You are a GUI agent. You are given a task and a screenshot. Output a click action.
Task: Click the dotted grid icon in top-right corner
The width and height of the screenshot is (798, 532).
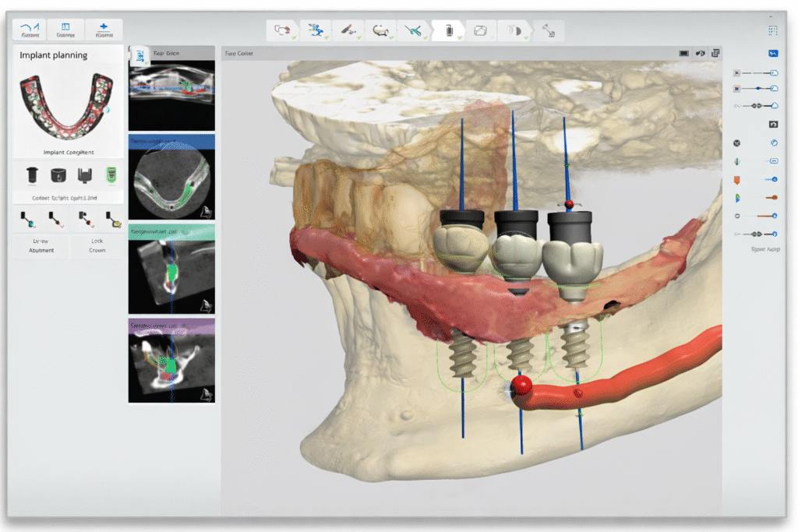(772, 30)
